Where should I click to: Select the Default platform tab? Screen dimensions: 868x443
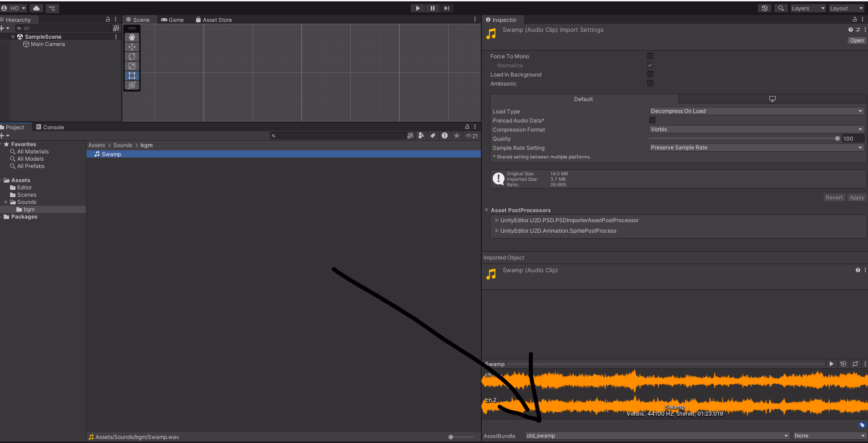pos(584,99)
